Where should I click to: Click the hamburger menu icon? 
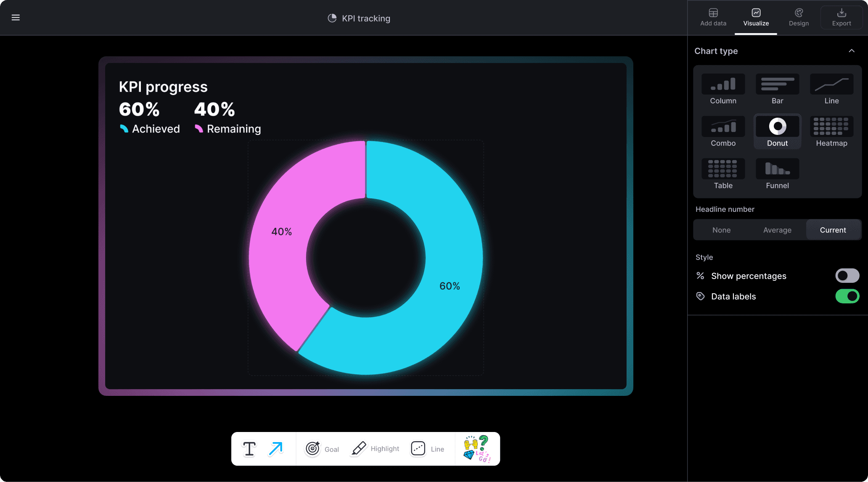[x=16, y=18]
